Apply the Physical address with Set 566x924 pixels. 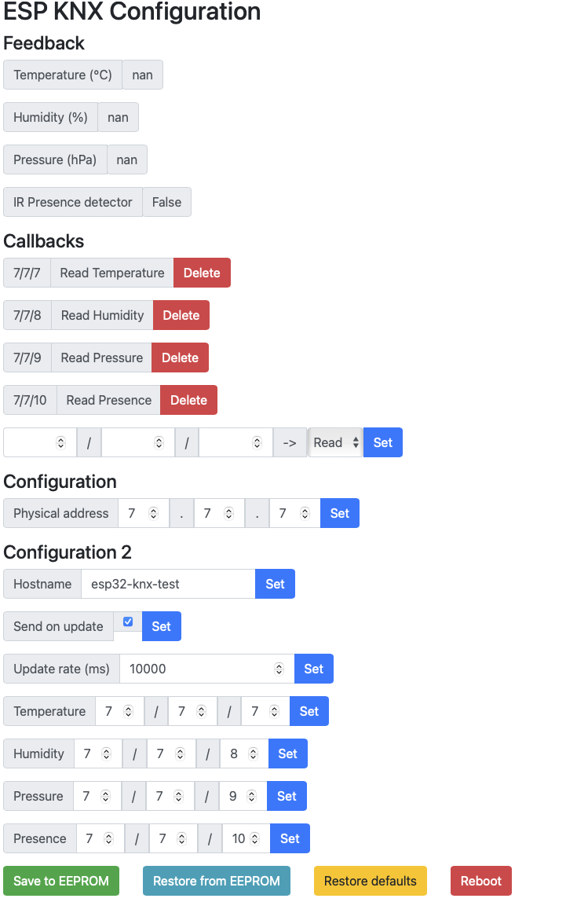[x=339, y=513]
